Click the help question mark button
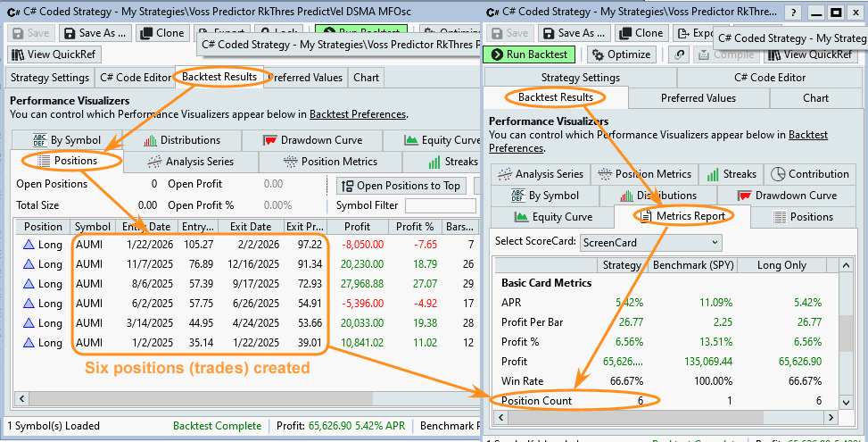Screen dimensions: 868x442 [792, 13]
